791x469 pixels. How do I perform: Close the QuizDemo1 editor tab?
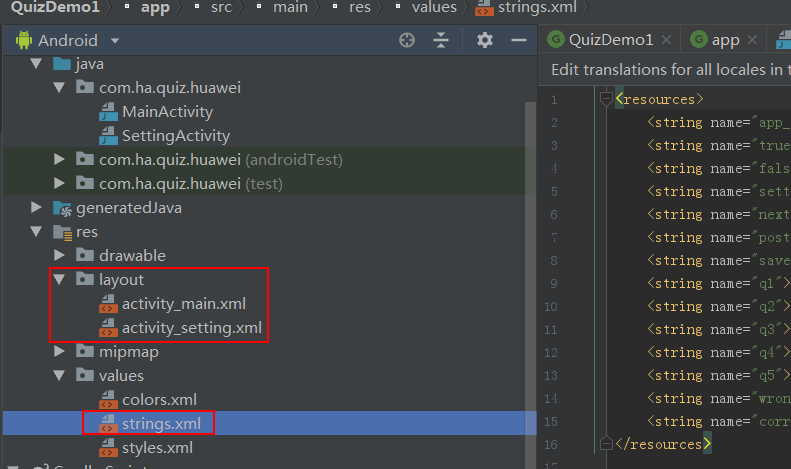tap(668, 40)
